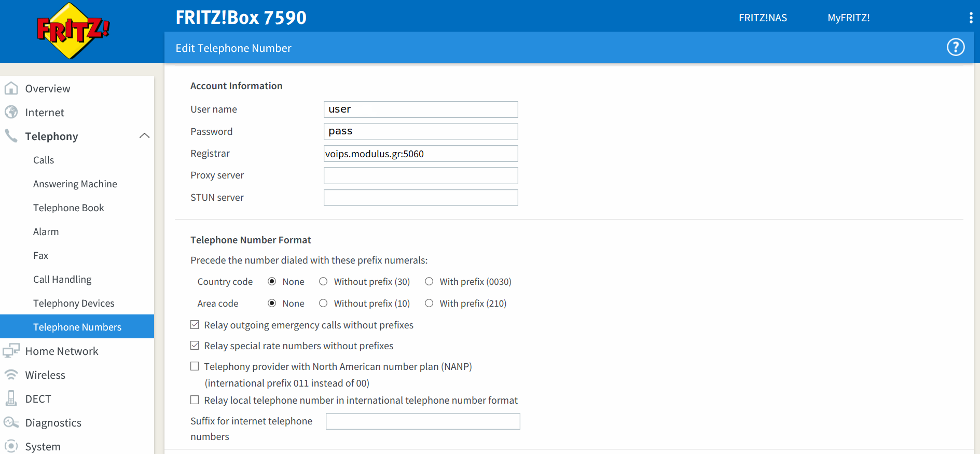Open the FRITZ!NAS link

pyautogui.click(x=763, y=18)
